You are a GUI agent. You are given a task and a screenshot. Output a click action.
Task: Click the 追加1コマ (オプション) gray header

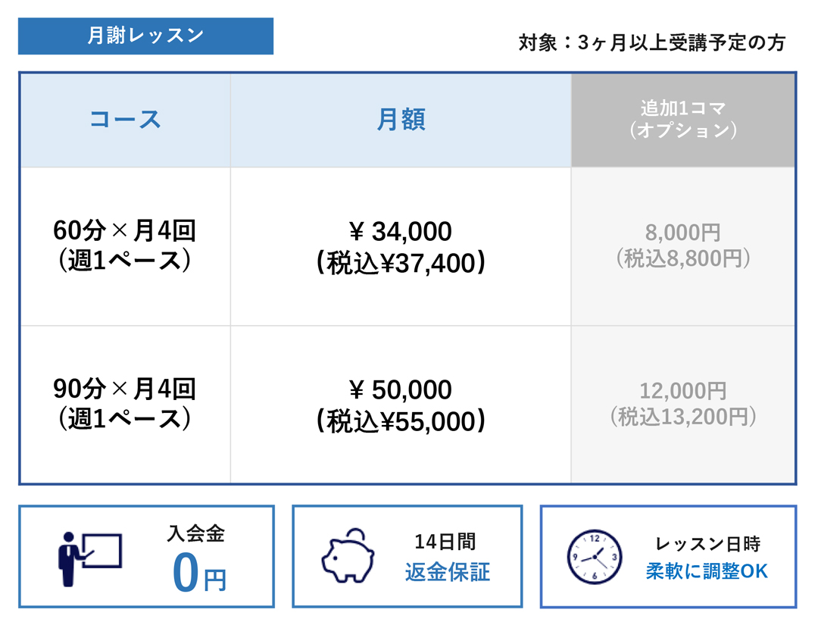[x=683, y=120]
